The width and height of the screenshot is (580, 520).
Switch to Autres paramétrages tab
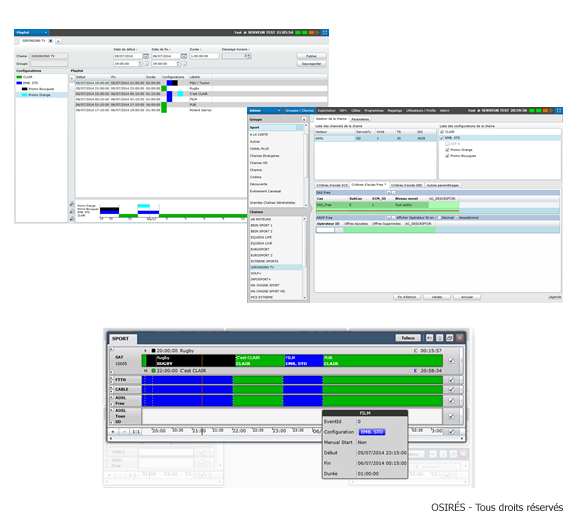coord(443,185)
